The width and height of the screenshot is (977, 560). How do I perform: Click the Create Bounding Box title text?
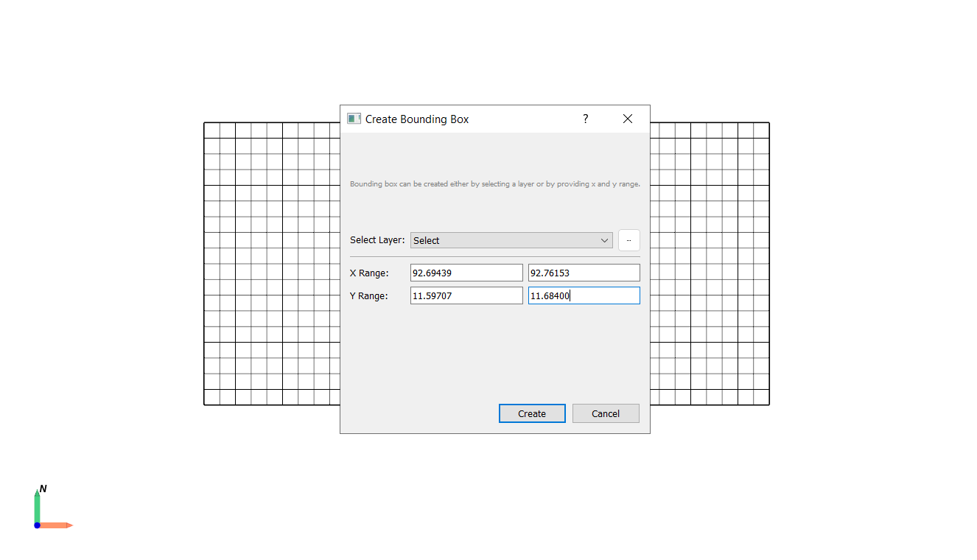coord(417,119)
